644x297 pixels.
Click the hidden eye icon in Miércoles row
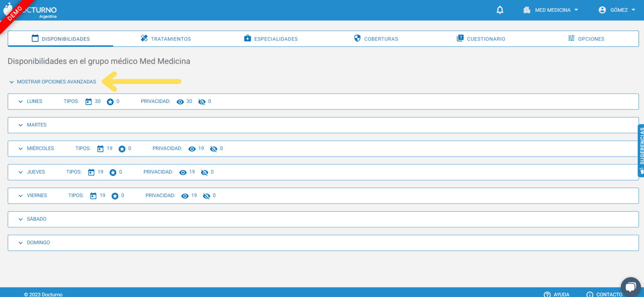[213, 149]
